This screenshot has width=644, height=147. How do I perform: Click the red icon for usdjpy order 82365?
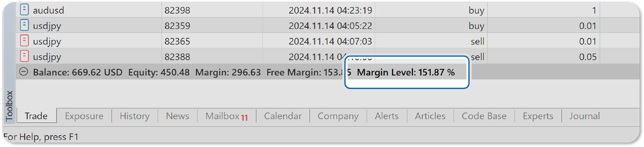(24, 41)
